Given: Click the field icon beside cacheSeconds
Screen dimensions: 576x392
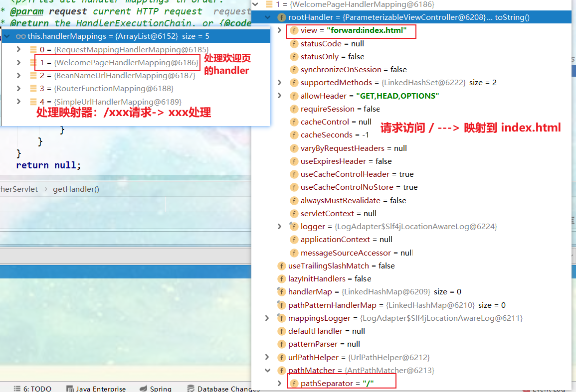Looking at the screenshot, I should [x=294, y=134].
